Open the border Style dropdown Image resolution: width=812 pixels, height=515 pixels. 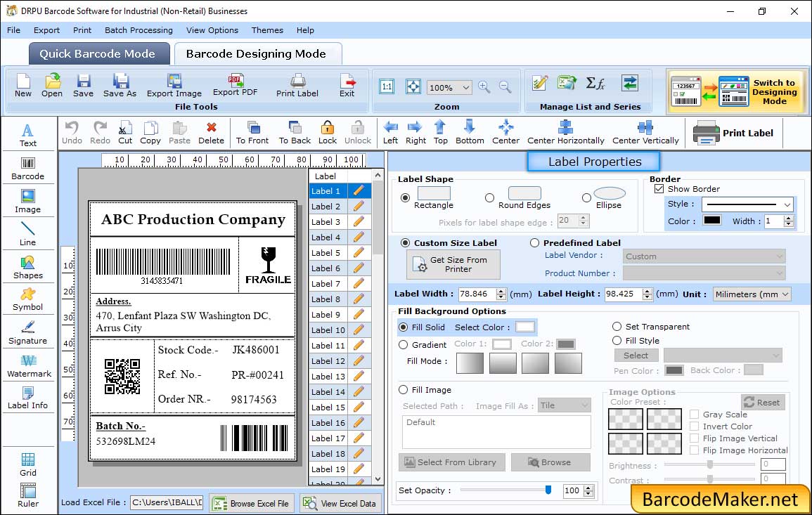point(787,204)
